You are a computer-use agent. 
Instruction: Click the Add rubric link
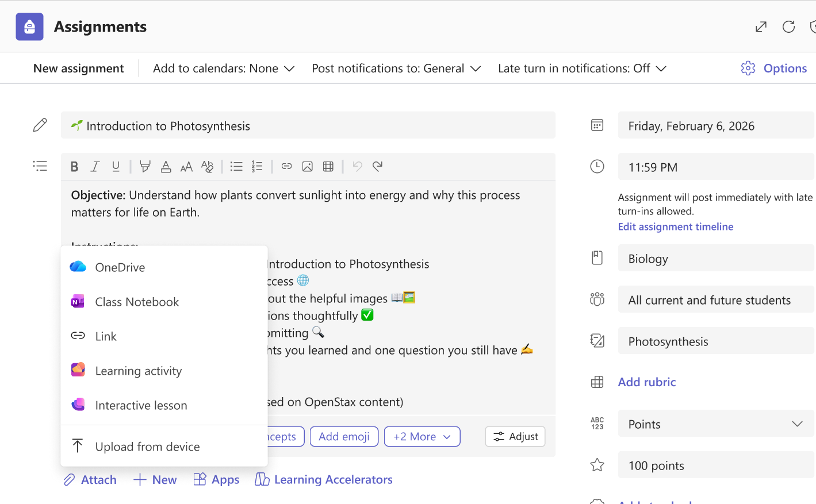pyautogui.click(x=647, y=382)
